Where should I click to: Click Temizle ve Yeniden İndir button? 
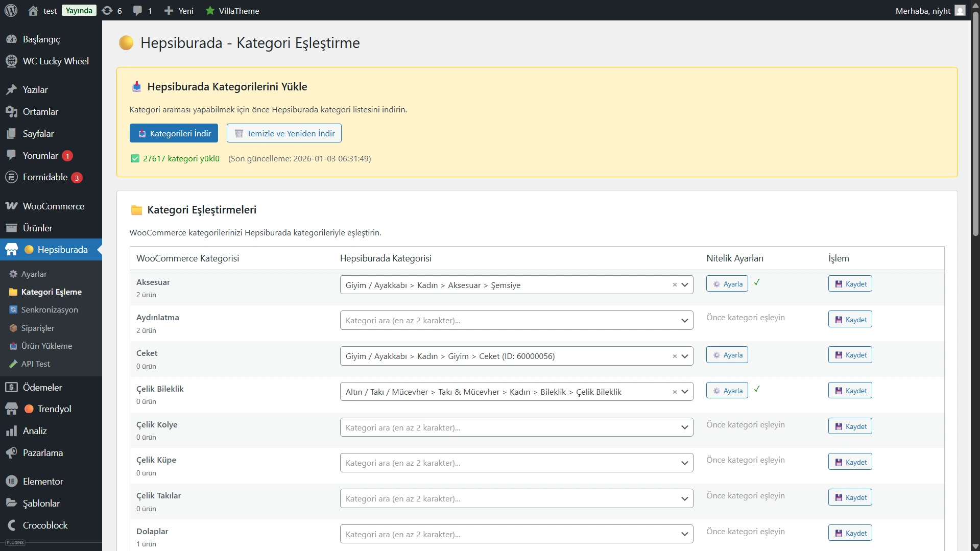(x=284, y=133)
